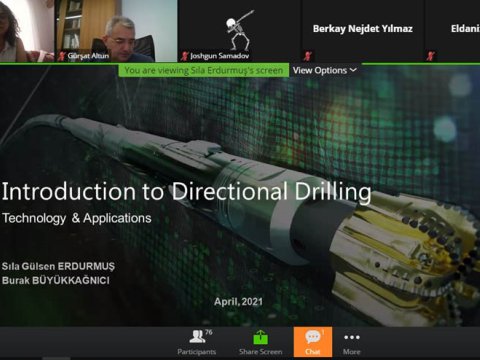
Task: Select the leftmost woman's video thumbnail
Action: 27,31
